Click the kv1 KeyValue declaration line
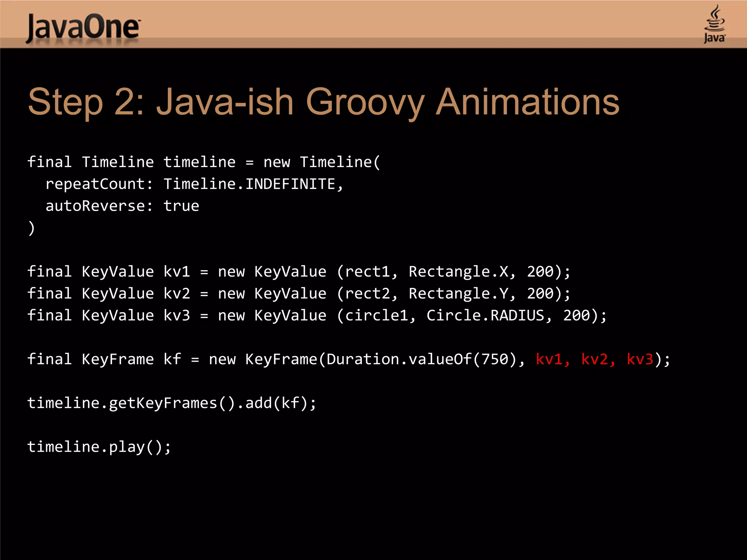The height and width of the screenshot is (560, 747). pos(298,272)
